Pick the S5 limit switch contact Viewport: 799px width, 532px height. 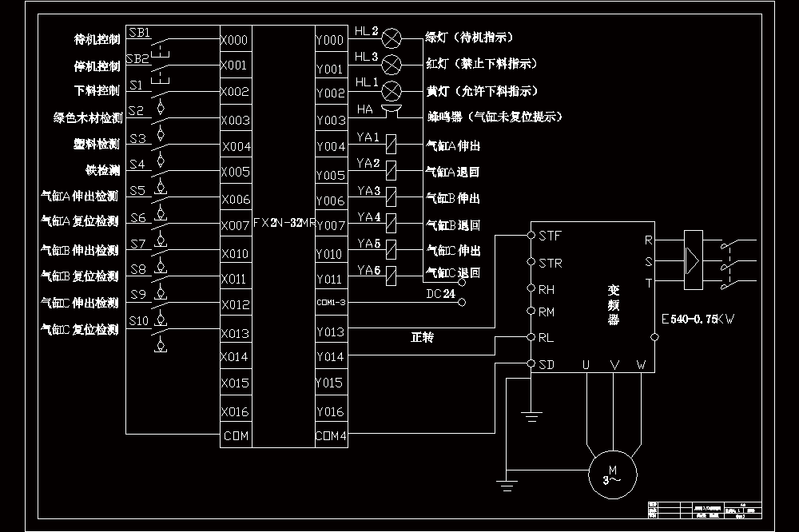tap(161, 195)
